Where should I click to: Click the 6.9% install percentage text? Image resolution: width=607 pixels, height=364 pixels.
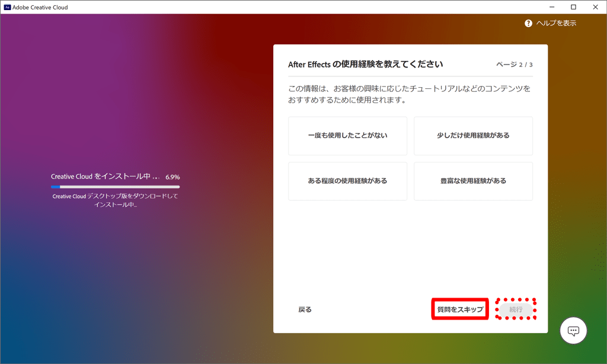pos(172,177)
